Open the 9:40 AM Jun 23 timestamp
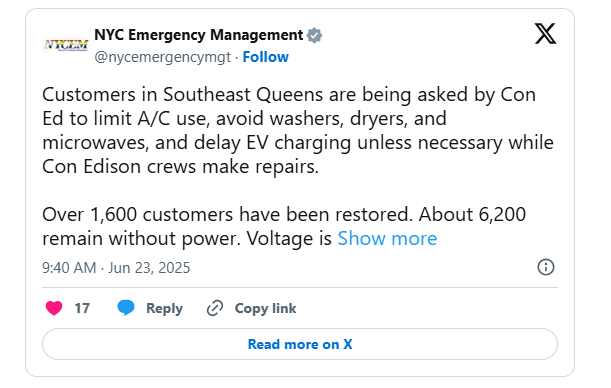 (116, 268)
